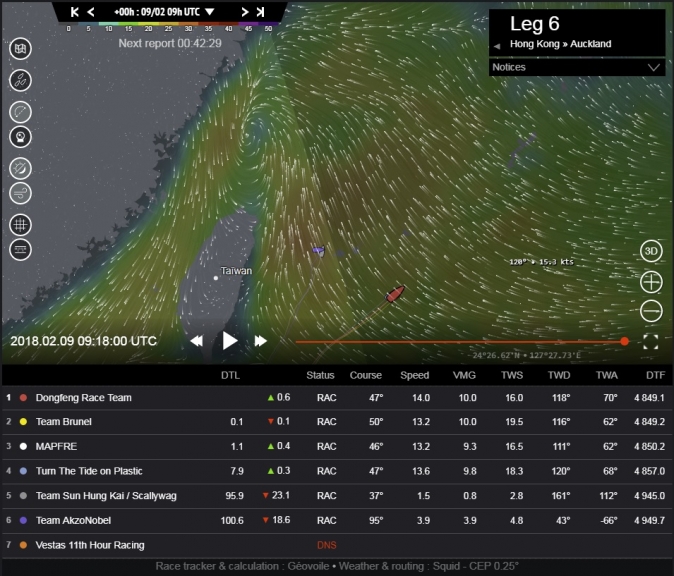Click the Taiwan map label
674x576 pixels.
[236, 271]
